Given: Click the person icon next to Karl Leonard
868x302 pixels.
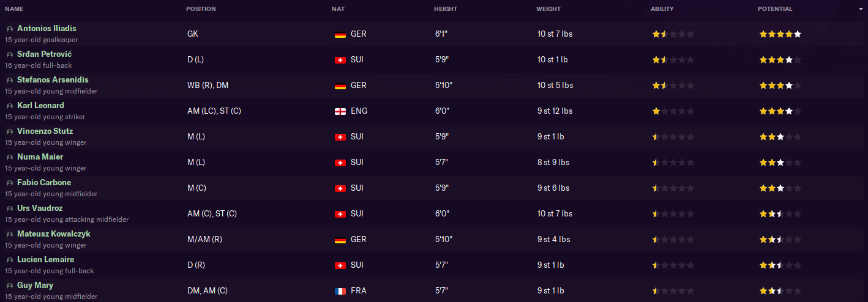Looking at the screenshot, I should point(9,106).
